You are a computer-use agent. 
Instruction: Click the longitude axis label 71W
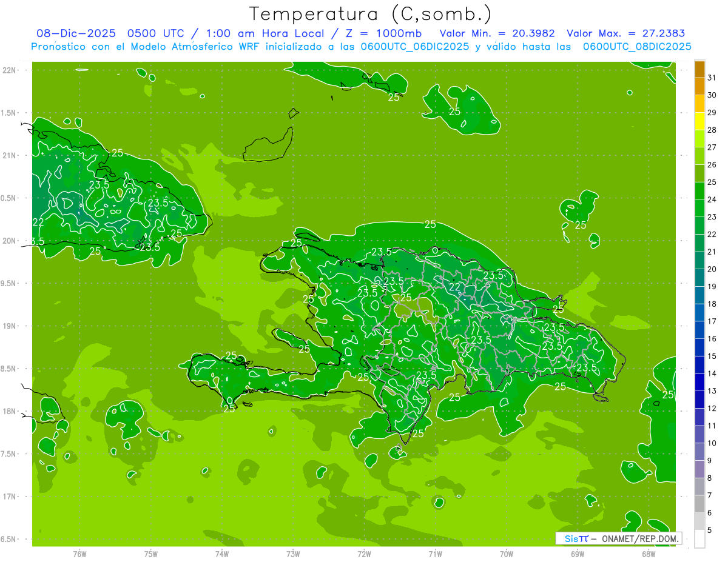[x=435, y=554]
